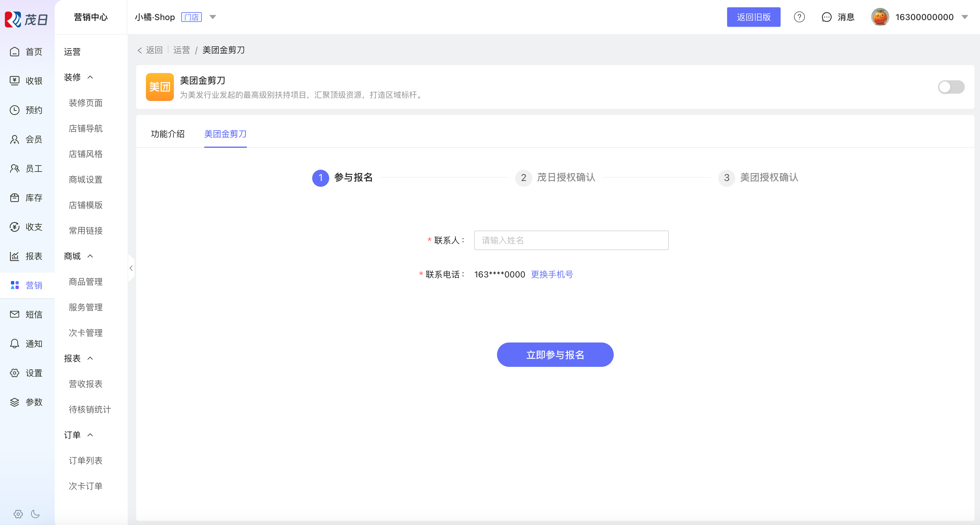The image size is (980, 525).
Task: Open the cashier (收银) sidebar icon
Action: pos(15,80)
